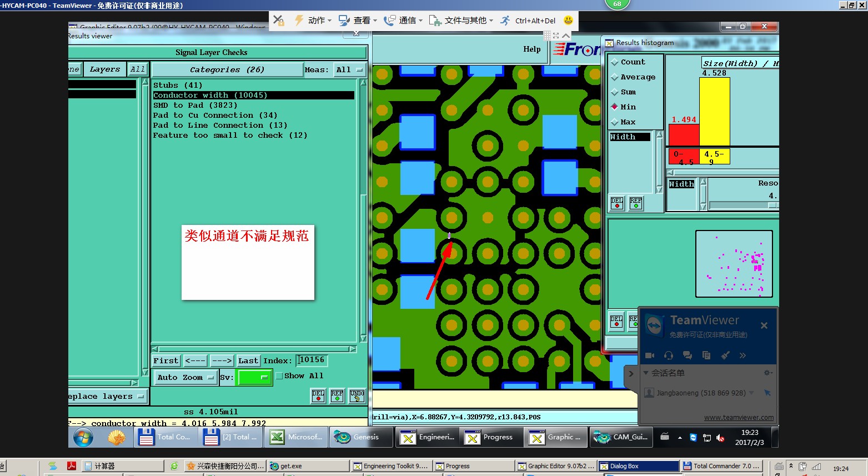
Task: Click the TeamViewer feedback smiley icon
Action: click(568, 21)
